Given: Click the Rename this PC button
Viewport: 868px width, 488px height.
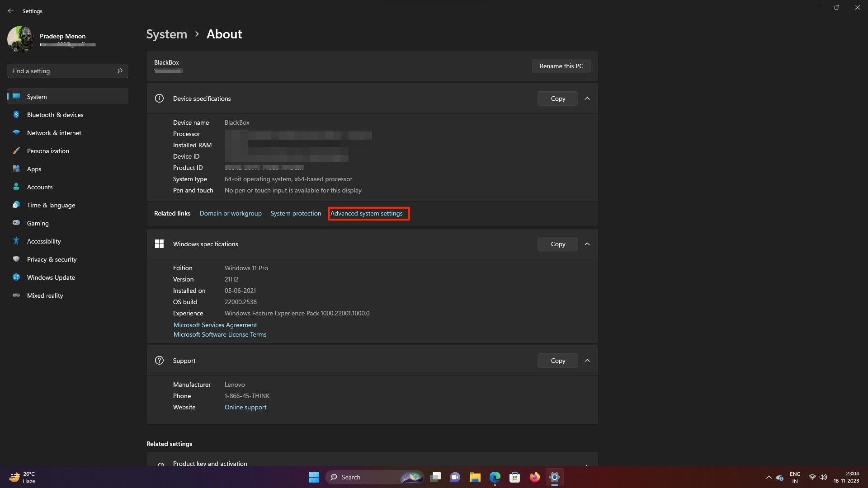Looking at the screenshot, I should click(561, 66).
